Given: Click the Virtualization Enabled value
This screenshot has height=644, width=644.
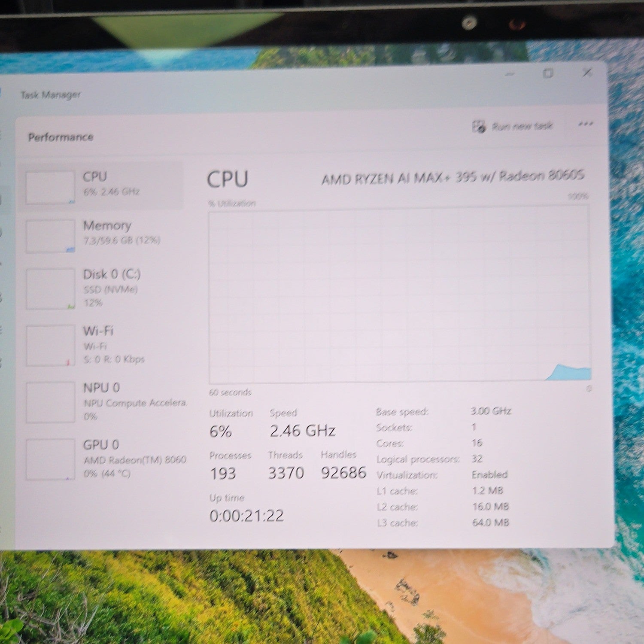Looking at the screenshot, I should [x=489, y=474].
